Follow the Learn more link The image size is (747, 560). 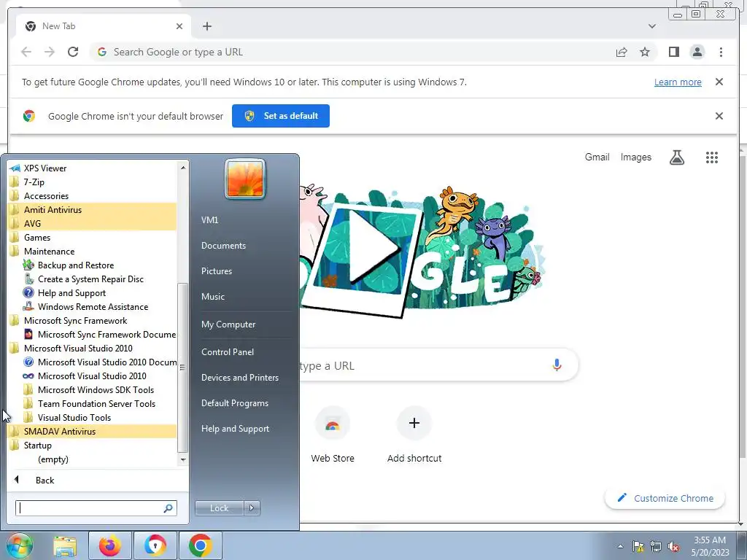point(678,82)
